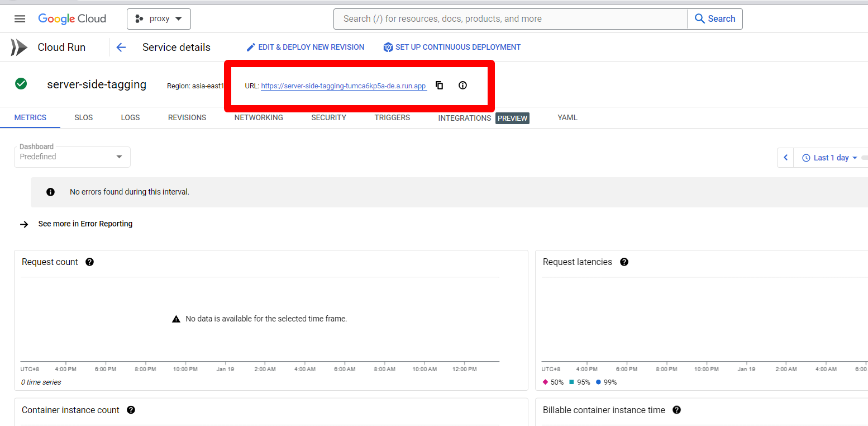Viewport: 868px width, 426px height.
Task: Switch to the SLOs tab
Action: 84,117
